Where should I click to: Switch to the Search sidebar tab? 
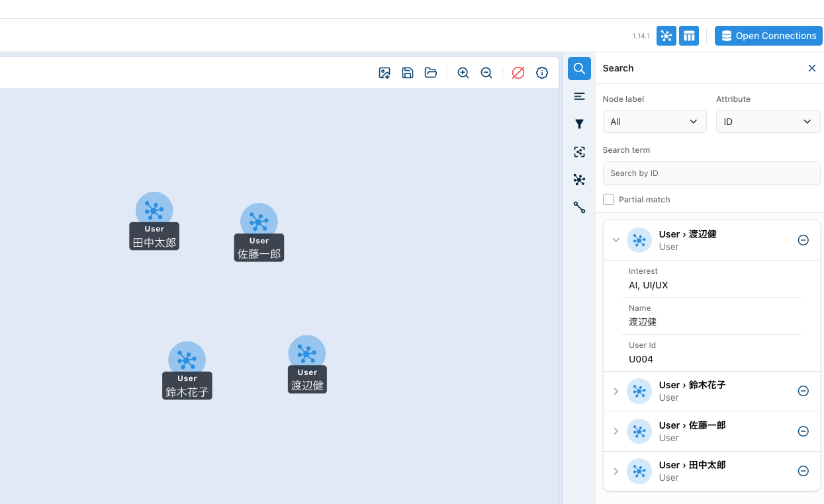[x=579, y=68]
